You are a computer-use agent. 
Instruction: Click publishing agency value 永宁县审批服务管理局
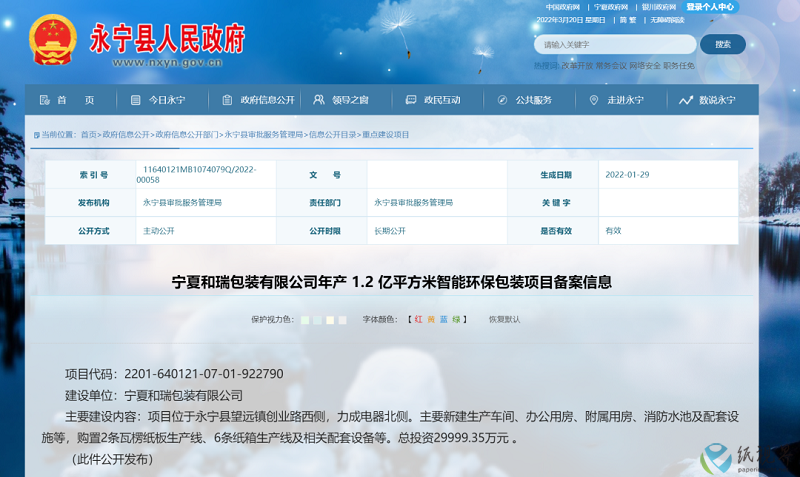pyautogui.click(x=182, y=203)
